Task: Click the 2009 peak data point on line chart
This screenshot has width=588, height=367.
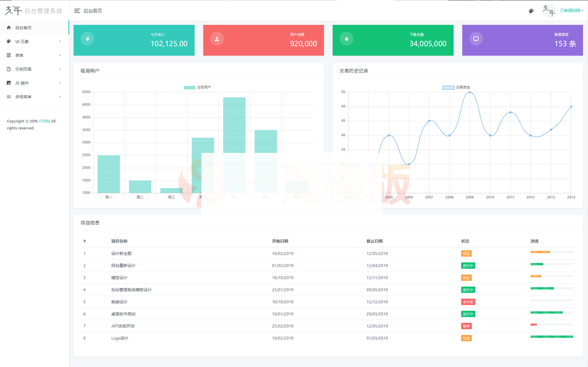Action: (x=469, y=92)
